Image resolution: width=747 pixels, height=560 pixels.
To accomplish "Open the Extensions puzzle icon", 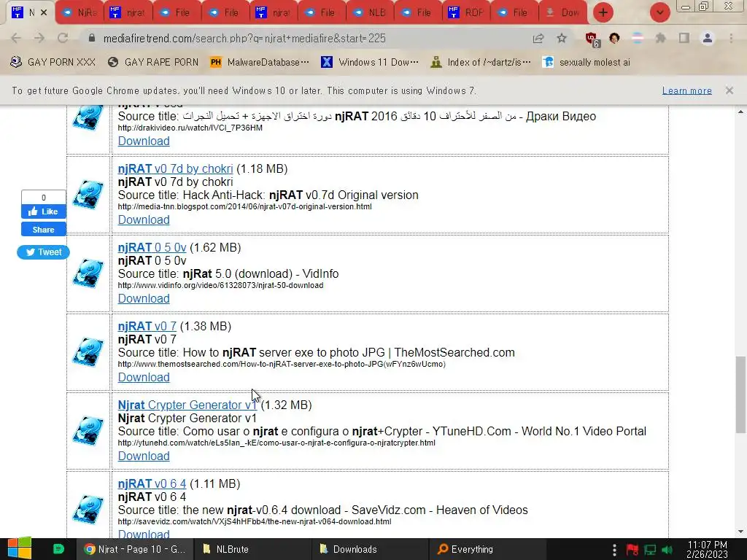I will (660, 38).
